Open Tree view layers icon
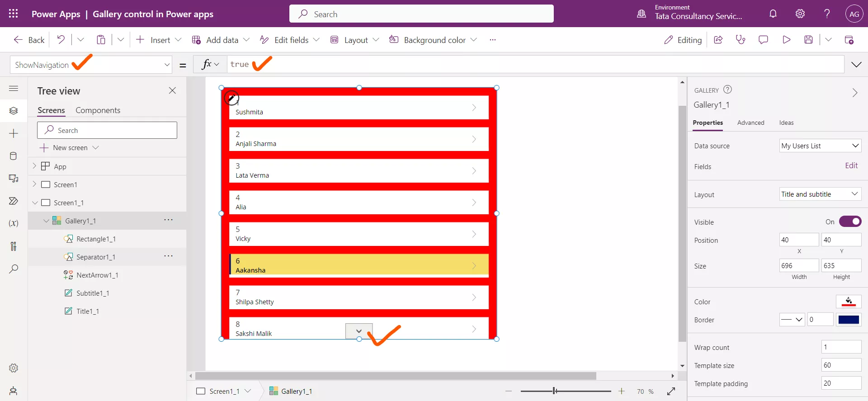 (14, 111)
